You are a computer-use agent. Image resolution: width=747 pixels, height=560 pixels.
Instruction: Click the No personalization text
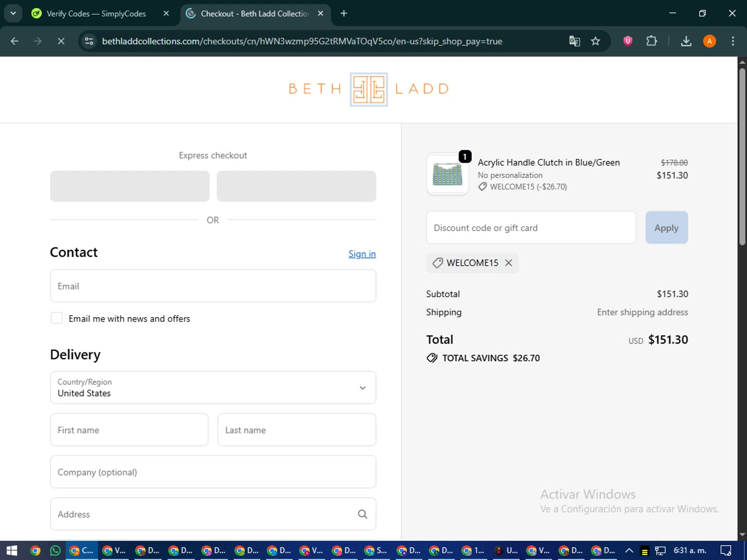(510, 175)
